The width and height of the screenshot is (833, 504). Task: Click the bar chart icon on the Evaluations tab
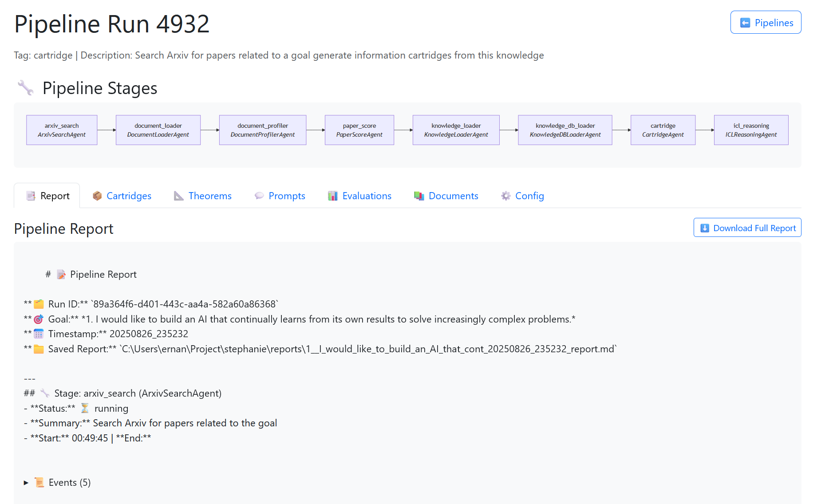[x=333, y=196]
